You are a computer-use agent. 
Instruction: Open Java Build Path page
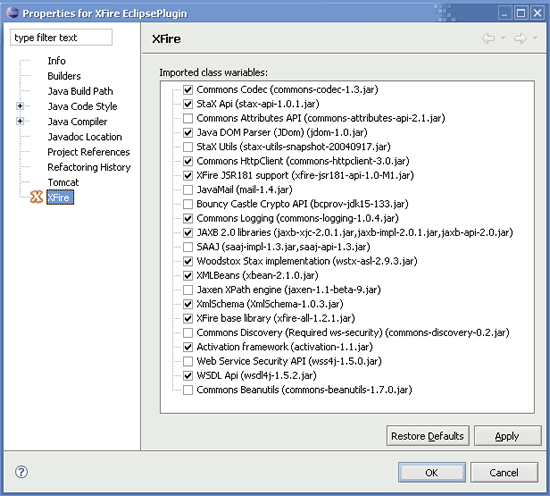click(80, 91)
